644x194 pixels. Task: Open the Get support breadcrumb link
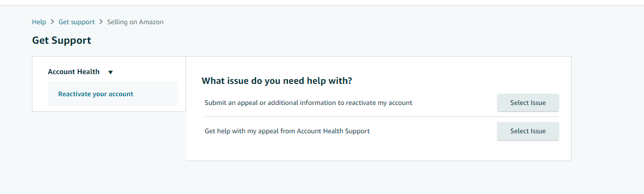[x=77, y=22]
